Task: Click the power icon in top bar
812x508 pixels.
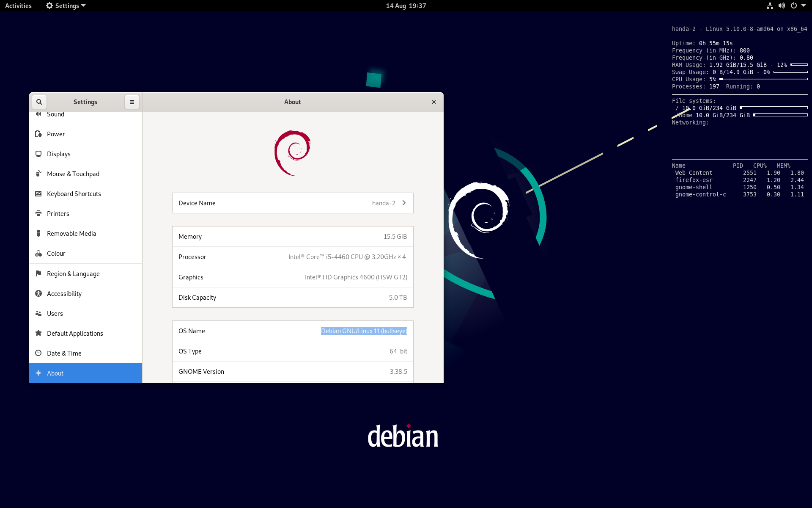Action: [x=794, y=6]
